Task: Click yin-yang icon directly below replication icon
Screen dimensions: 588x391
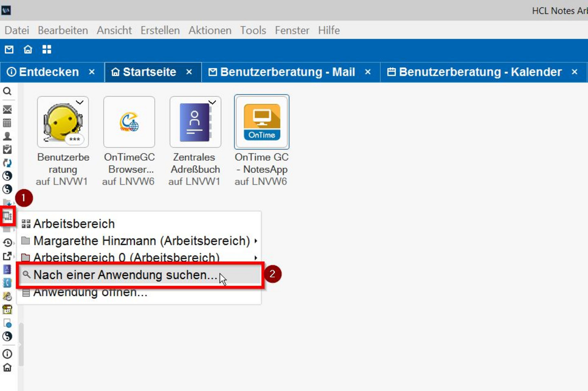Action: click(x=7, y=176)
